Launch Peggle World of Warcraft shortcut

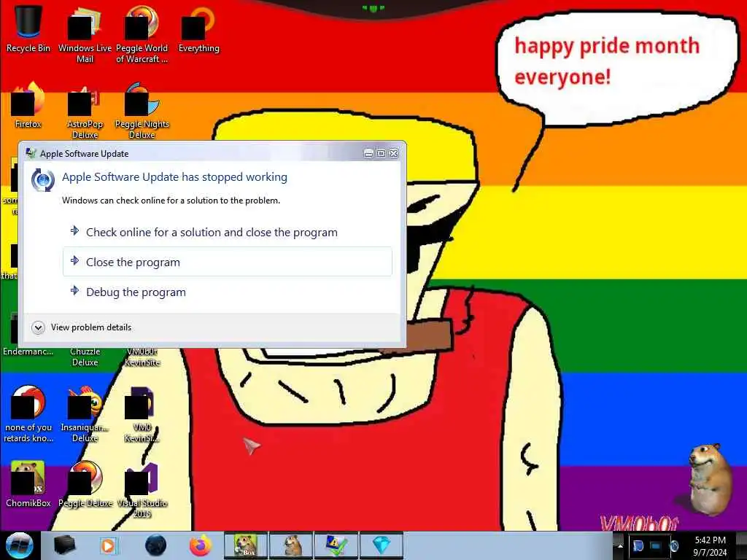[142, 34]
